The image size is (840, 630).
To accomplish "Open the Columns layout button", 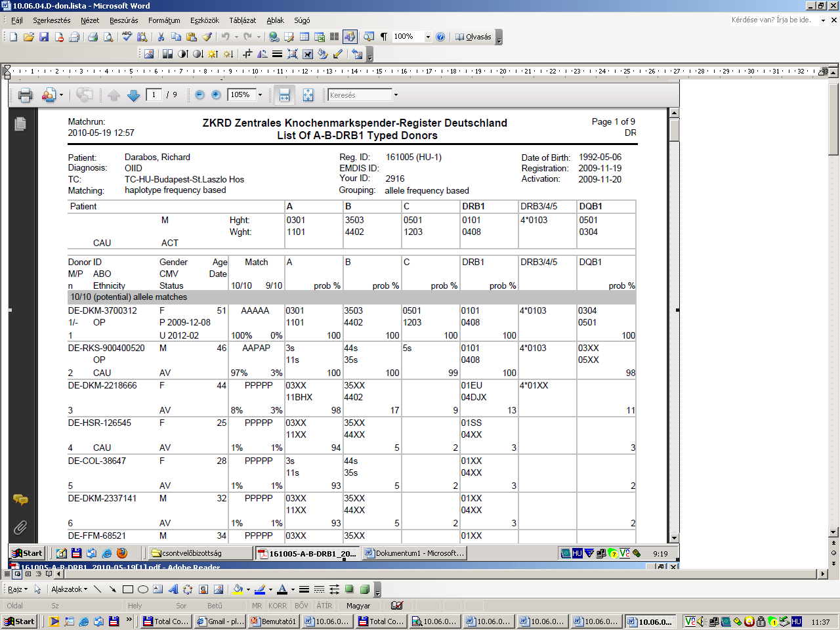I will [334, 37].
